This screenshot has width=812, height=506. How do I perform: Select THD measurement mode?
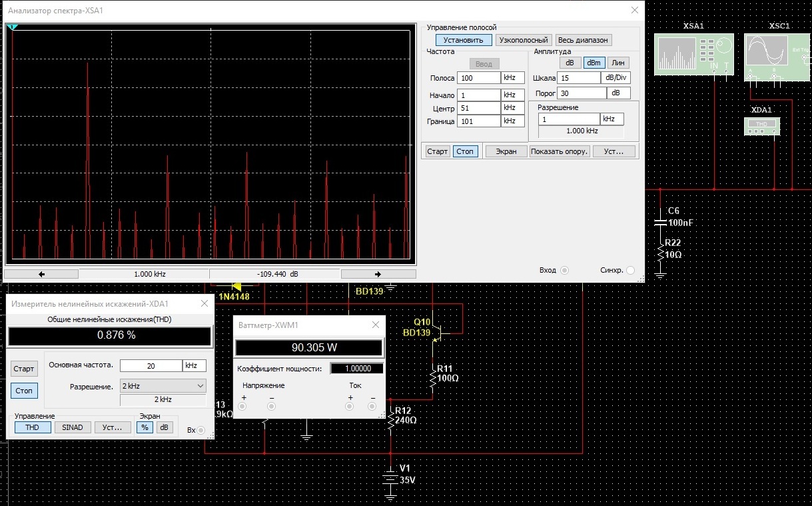tap(33, 427)
